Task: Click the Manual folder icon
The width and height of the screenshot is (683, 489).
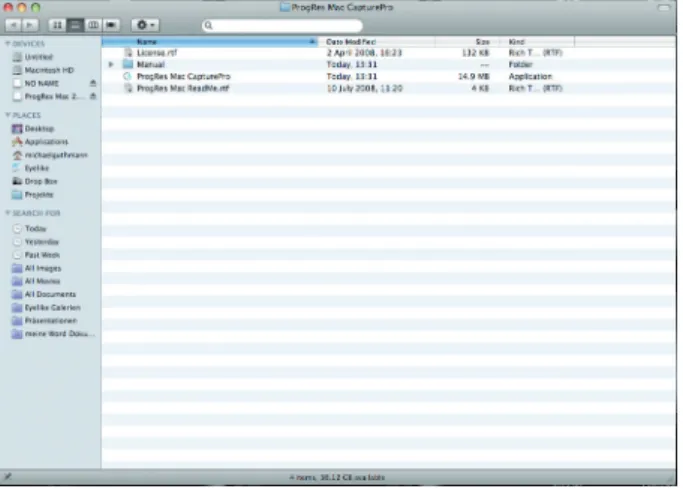Action: pos(128,64)
